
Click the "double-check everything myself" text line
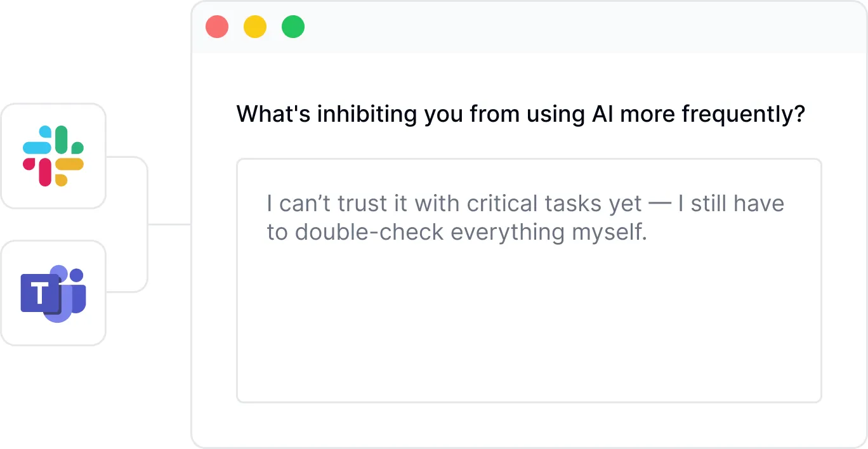coord(456,233)
